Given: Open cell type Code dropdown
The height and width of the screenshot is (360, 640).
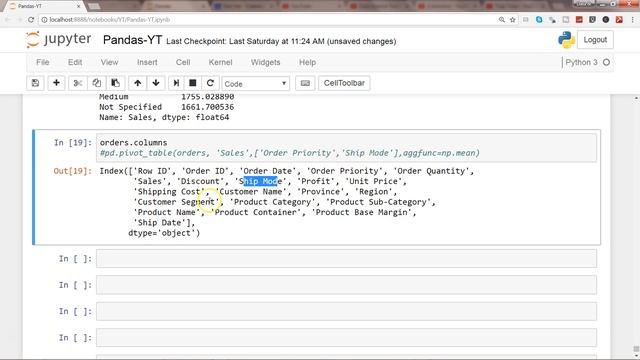Looking at the screenshot, I should [256, 84].
